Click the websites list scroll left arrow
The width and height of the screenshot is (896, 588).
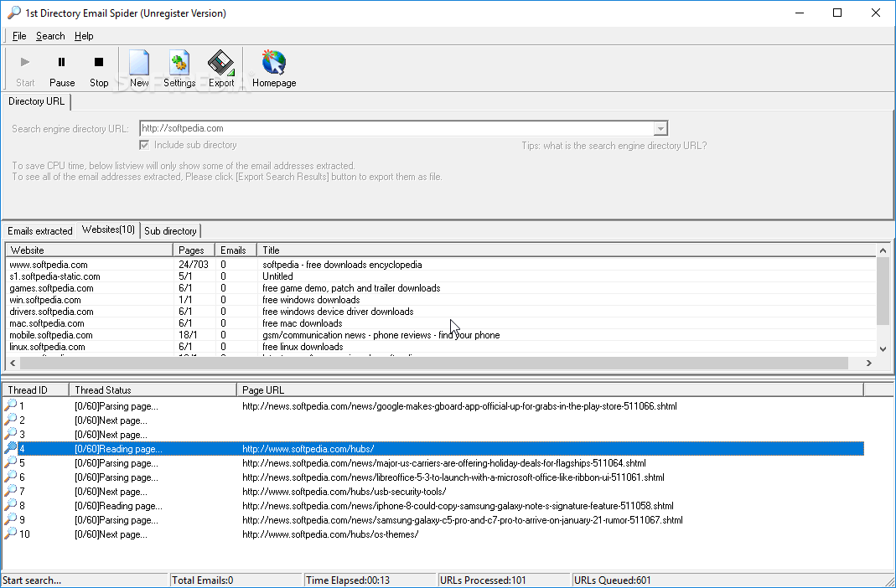point(13,363)
